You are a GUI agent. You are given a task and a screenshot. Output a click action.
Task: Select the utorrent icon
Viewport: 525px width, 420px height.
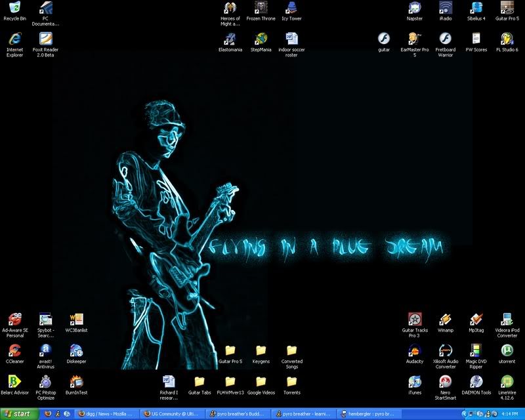point(507,350)
